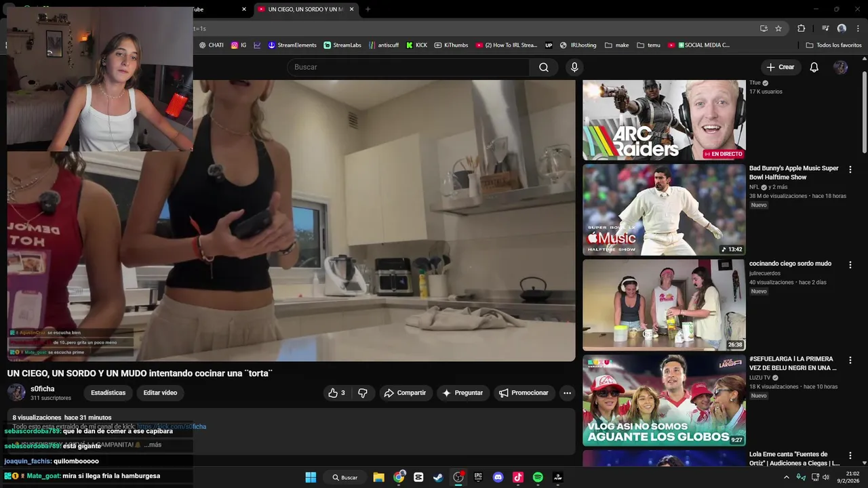Open Discord from the taskbar
This screenshot has width=868, height=488.
tap(498, 477)
